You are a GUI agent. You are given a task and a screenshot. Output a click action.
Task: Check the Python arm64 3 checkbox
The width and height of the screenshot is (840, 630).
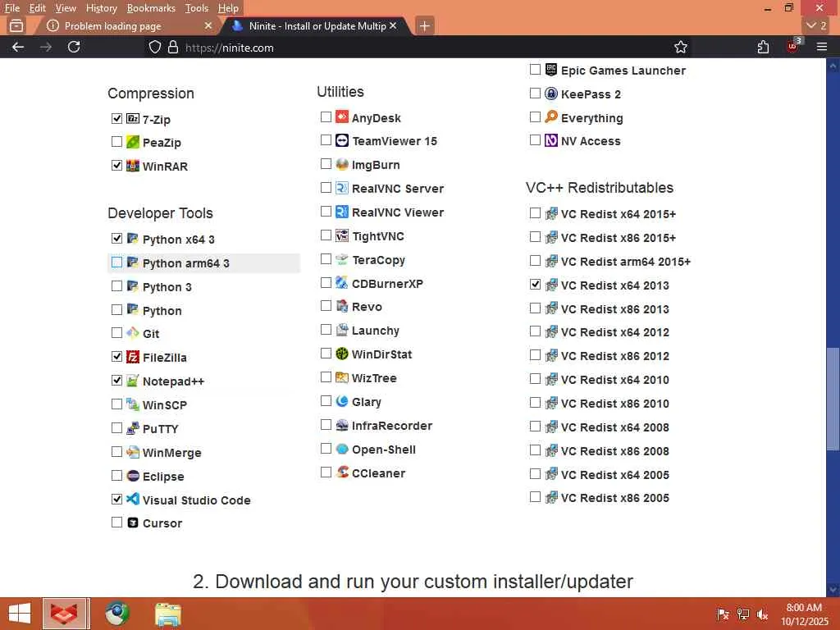click(x=116, y=262)
